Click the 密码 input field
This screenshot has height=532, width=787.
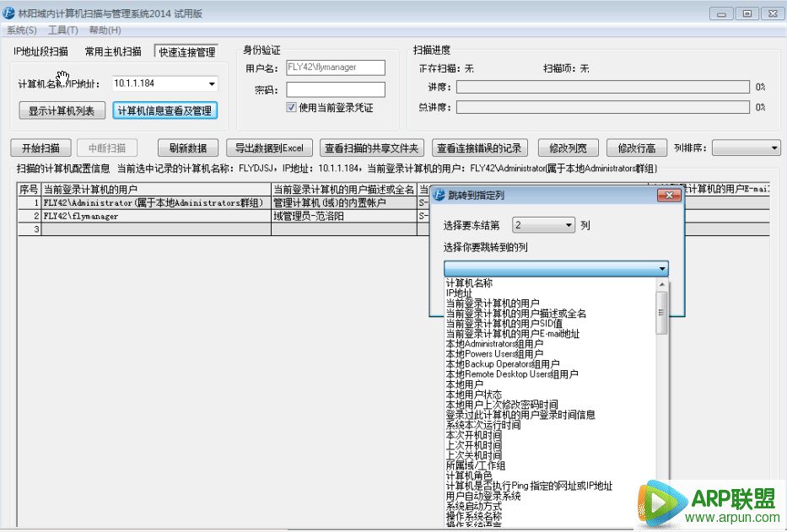tap(336, 89)
